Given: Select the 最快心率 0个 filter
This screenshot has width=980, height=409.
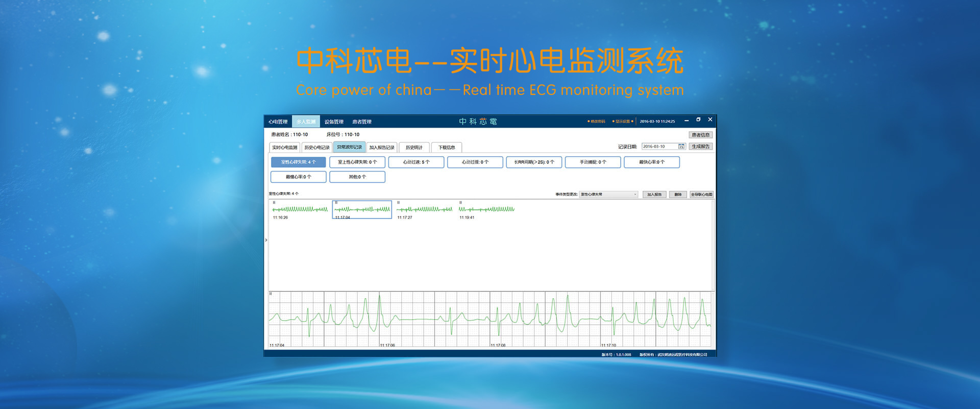Looking at the screenshot, I should point(652,162).
